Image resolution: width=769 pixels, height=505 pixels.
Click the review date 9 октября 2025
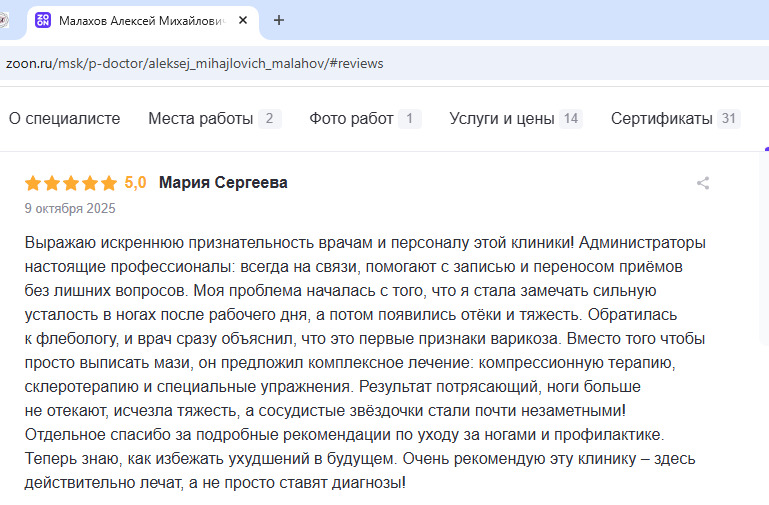70,209
